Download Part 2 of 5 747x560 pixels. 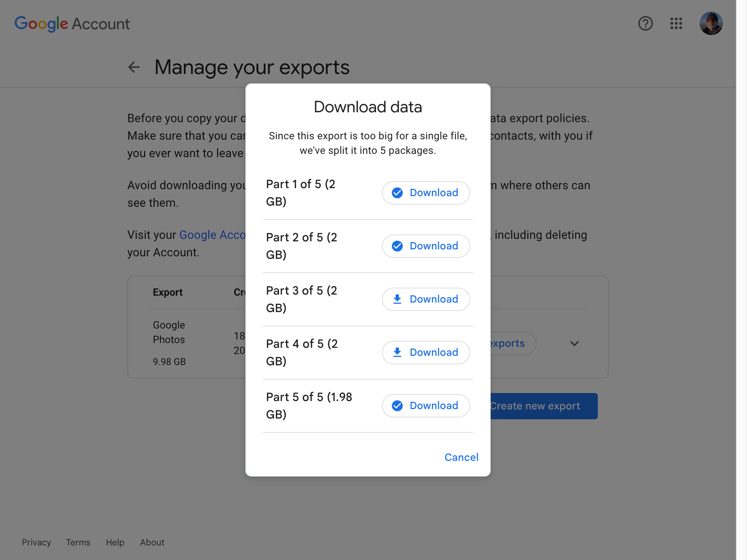(x=426, y=246)
